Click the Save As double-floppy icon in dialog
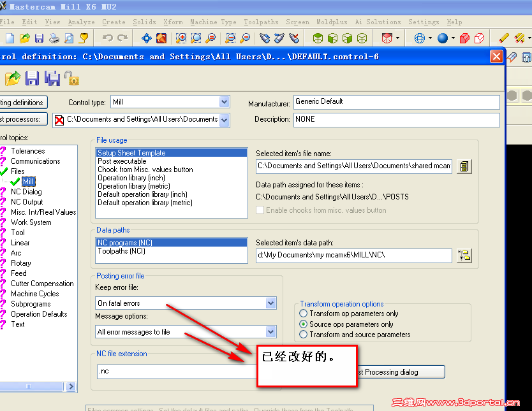Viewport: 532px width, 411px height. (52, 78)
